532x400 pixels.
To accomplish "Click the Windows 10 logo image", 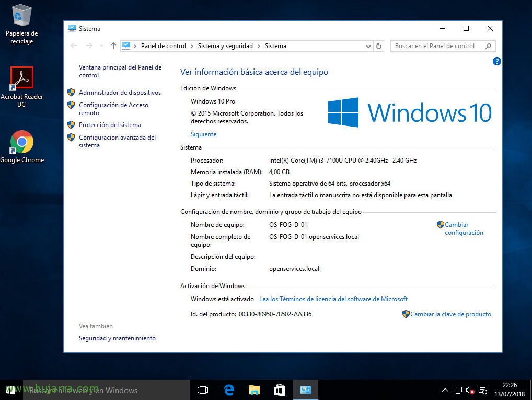I will coord(410,112).
